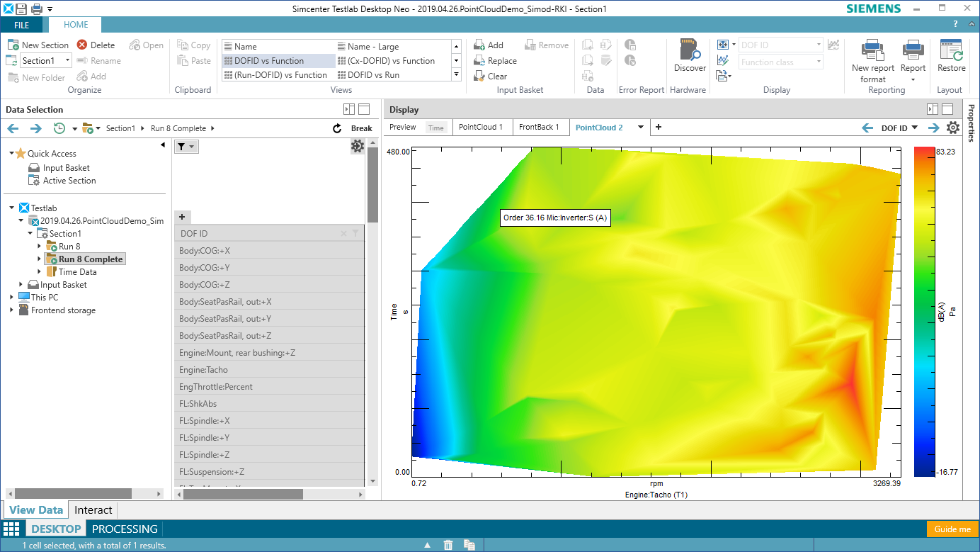980x552 pixels.
Task: Click the Guide me button
Action: click(x=952, y=529)
